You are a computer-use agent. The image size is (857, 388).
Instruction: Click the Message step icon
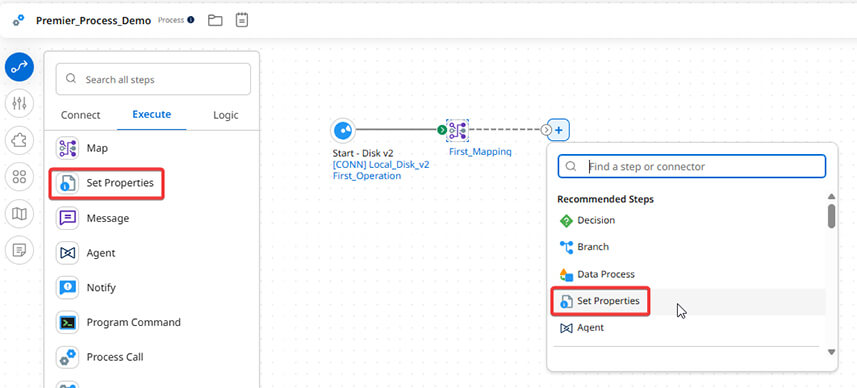(67, 218)
